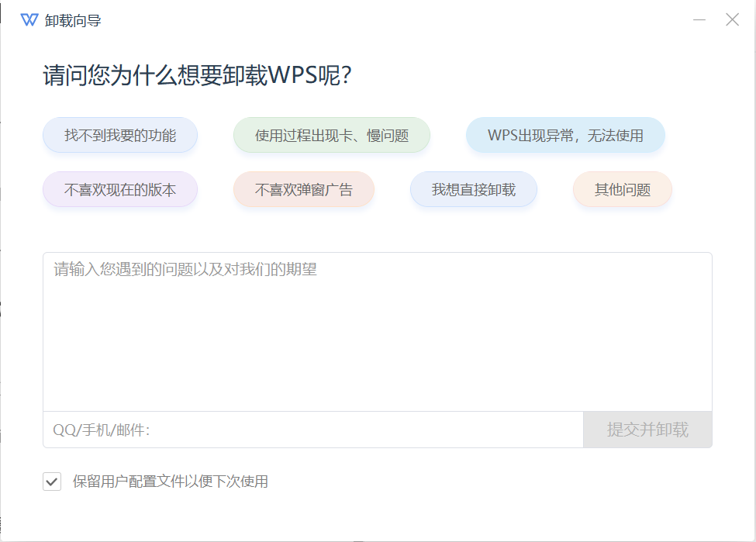Viewport: 756px width, 542px height.
Task: Select reason 找不到我要的功能
Action: click(x=120, y=135)
